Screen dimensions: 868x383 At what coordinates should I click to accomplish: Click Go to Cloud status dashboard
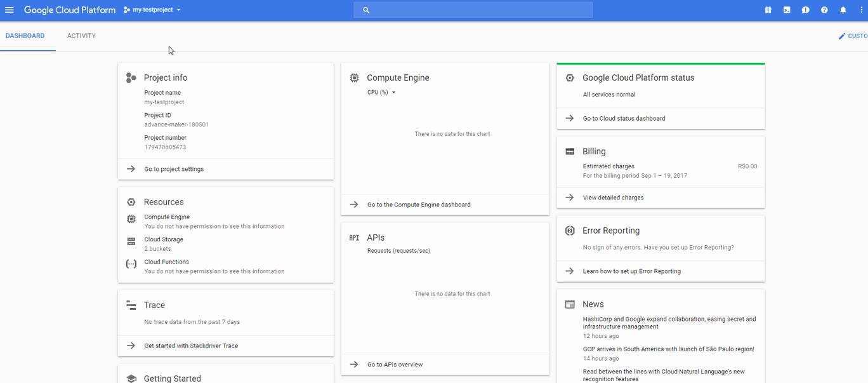pos(624,118)
